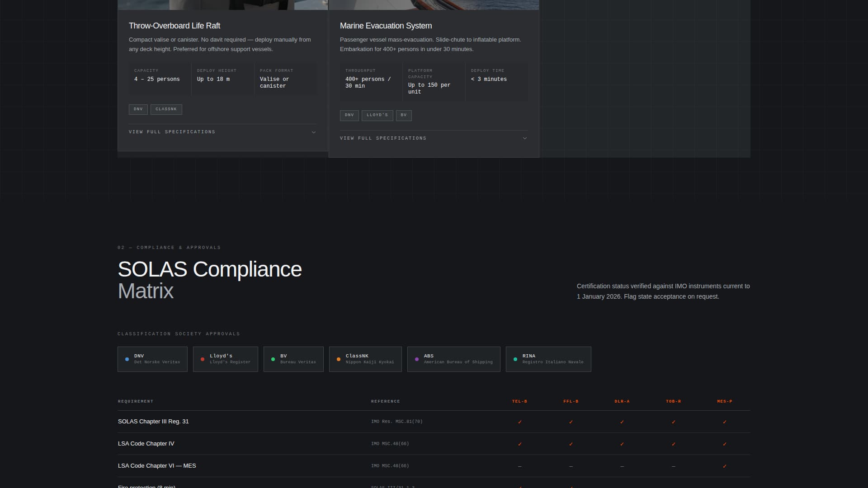868x488 pixels.
Task: Open the Throw-Overboard Life Raft product page
Action: pos(174,26)
